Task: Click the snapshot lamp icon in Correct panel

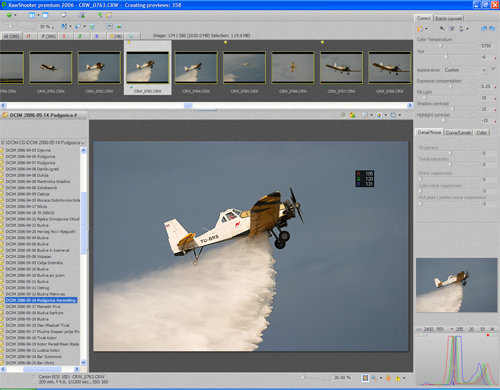Action: pyautogui.click(x=461, y=29)
